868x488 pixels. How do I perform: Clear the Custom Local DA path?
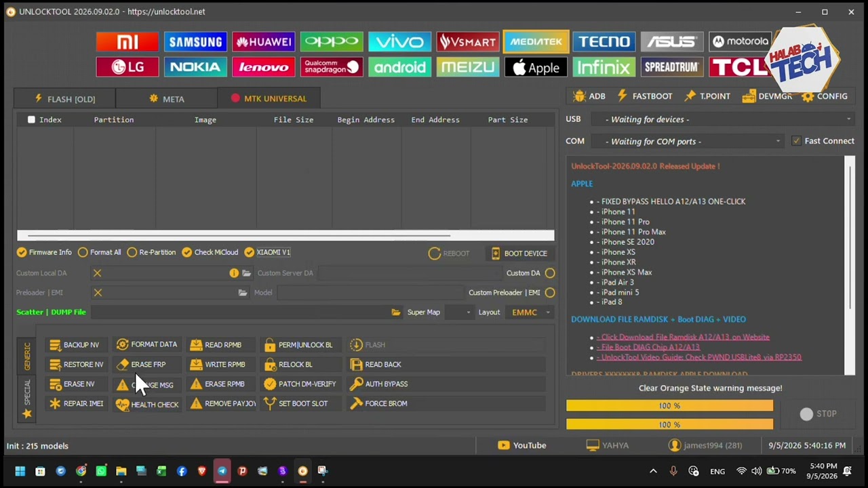coord(97,273)
